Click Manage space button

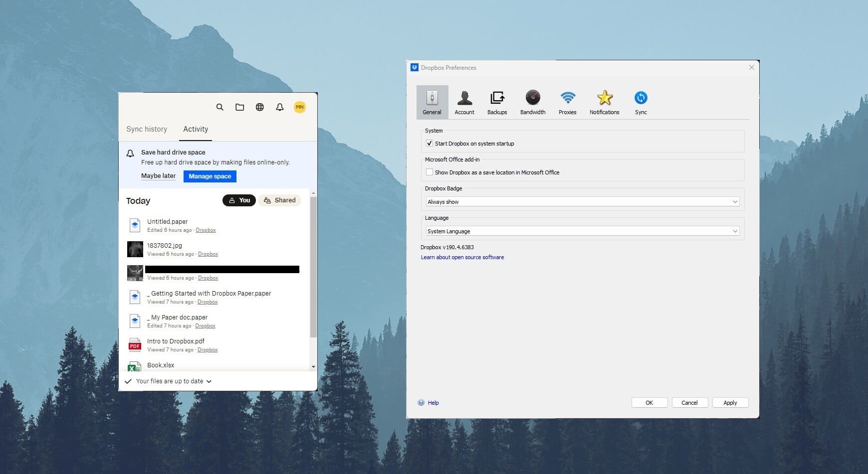tap(210, 176)
